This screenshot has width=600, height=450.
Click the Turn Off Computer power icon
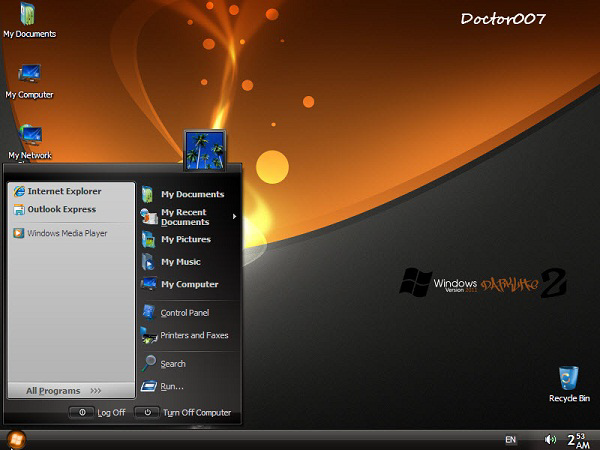(147, 412)
